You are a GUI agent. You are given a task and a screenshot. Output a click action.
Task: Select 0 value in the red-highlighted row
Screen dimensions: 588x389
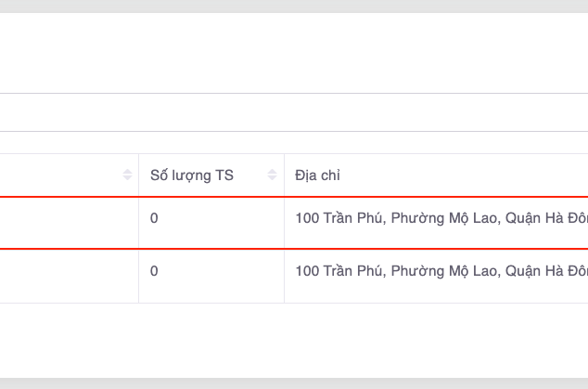[x=154, y=219]
